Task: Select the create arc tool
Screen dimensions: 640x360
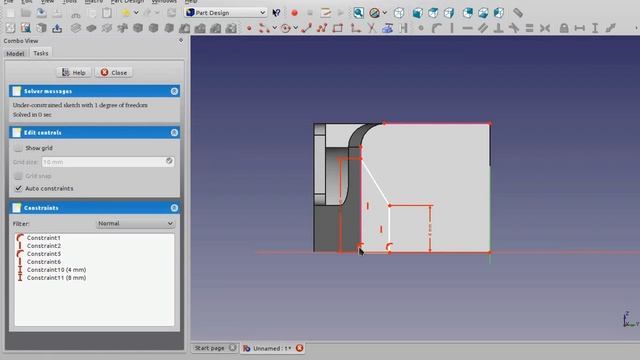Action: (264, 28)
